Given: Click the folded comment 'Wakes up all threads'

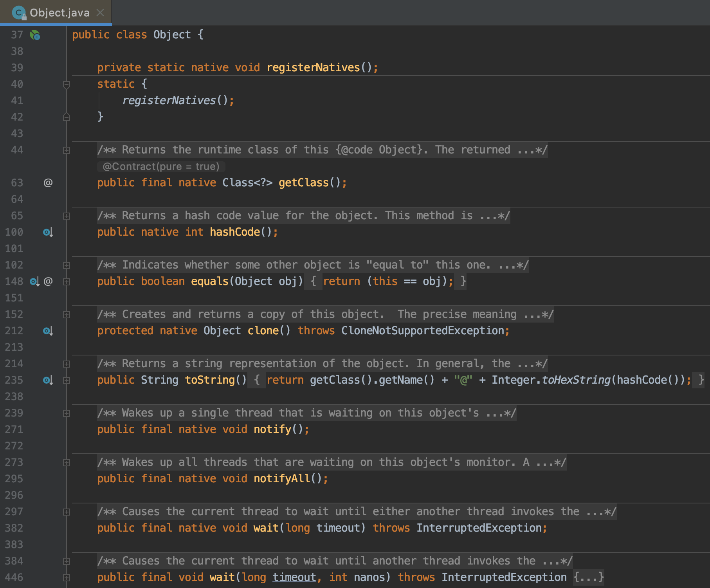Looking at the screenshot, I should 332,462.
